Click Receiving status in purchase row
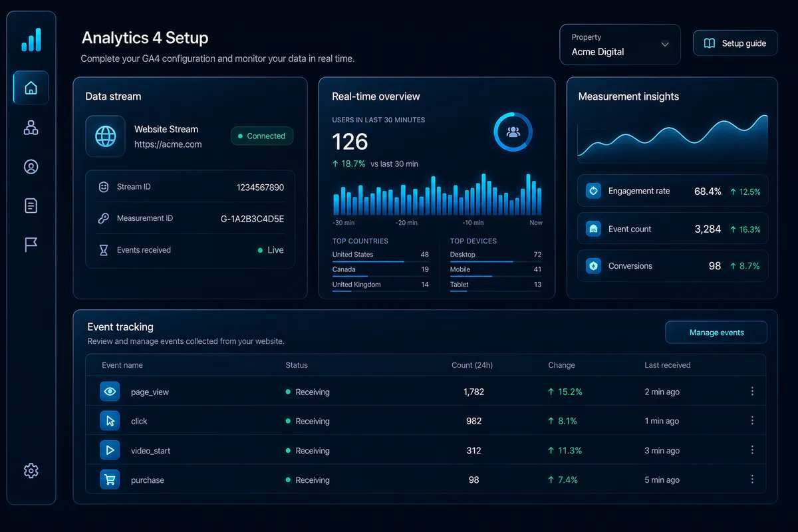This screenshot has height=532, width=798. 307,480
